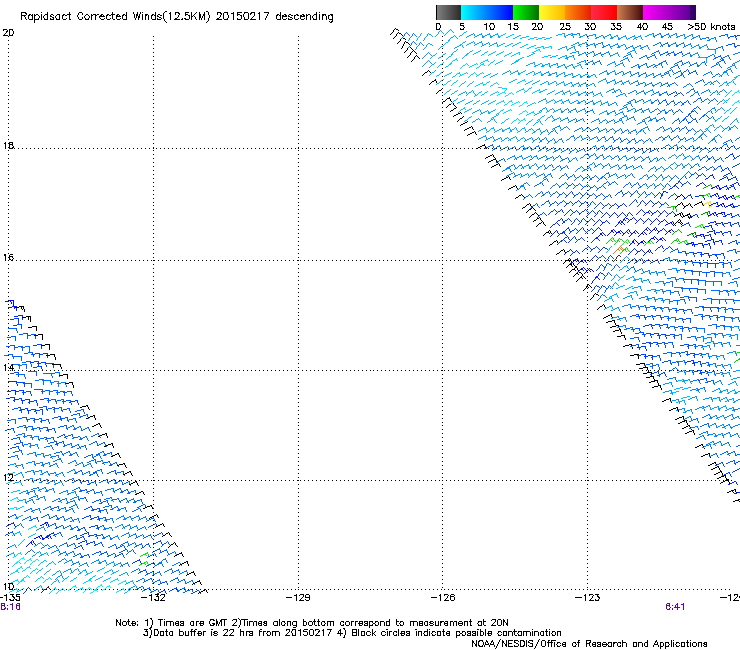Click the longitude label -132
This screenshot has width=740, height=650.
pos(154,598)
